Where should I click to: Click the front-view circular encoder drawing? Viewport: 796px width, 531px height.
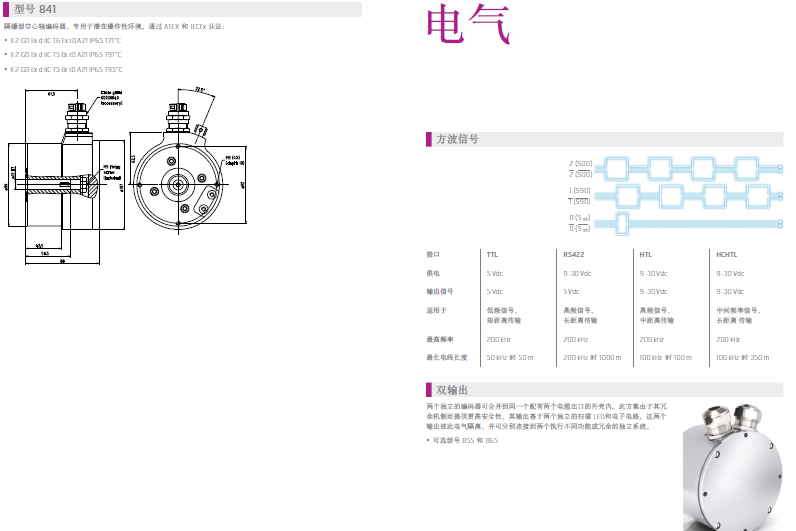pyautogui.click(x=180, y=182)
